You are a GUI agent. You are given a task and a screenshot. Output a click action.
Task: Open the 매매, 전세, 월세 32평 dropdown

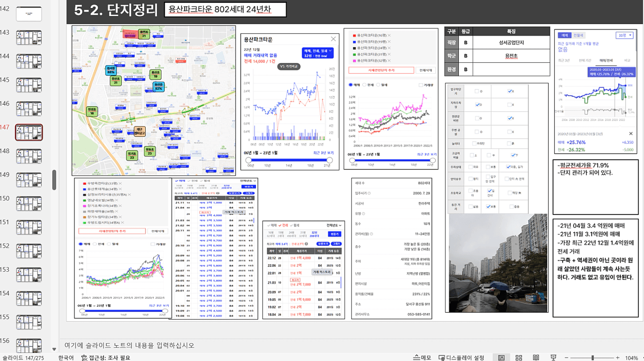pos(317,53)
